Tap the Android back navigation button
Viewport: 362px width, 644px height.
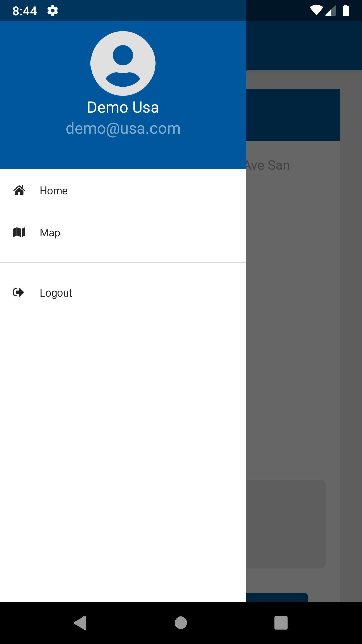tap(80, 623)
